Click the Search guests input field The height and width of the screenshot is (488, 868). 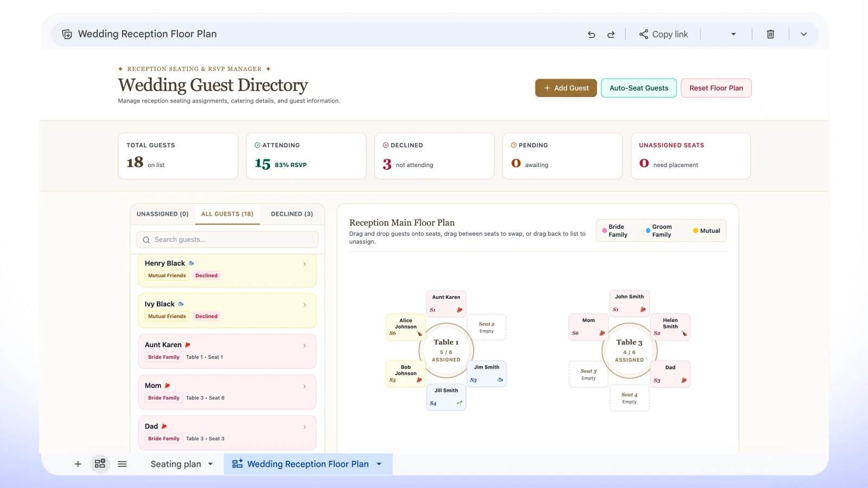coord(227,240)
